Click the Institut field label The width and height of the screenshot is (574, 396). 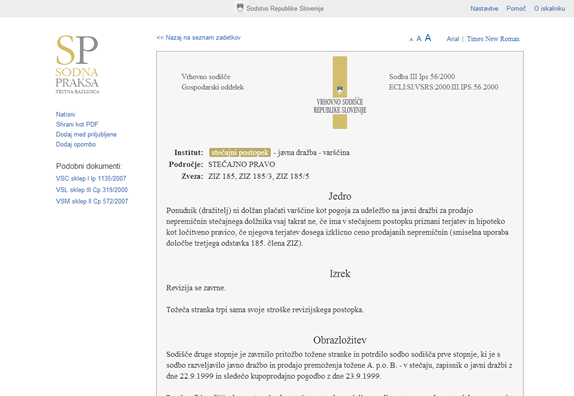189,152
